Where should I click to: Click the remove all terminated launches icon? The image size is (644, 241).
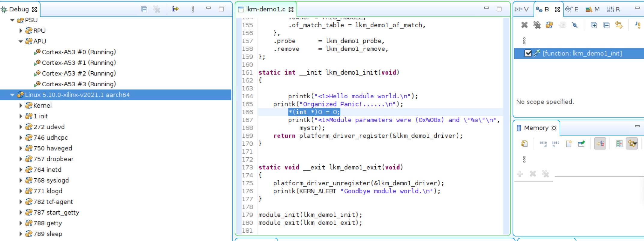pyautogui.click(x=157, y=9)
